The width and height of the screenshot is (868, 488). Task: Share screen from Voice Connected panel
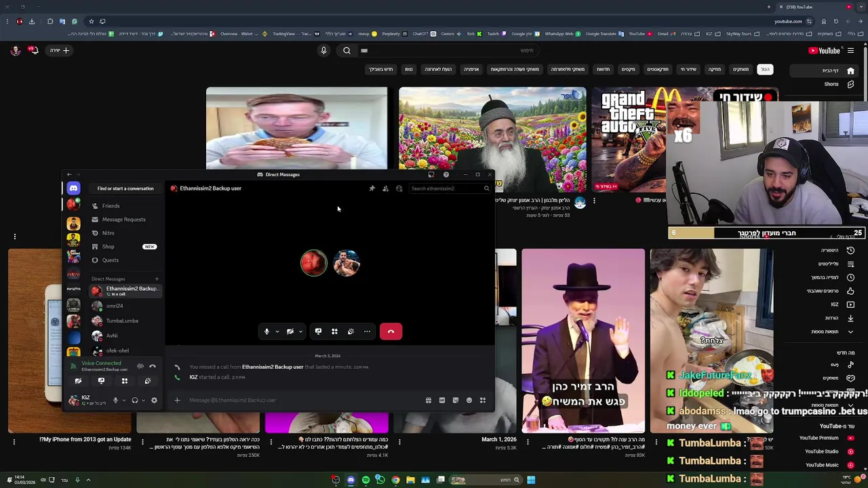[101, 381]
